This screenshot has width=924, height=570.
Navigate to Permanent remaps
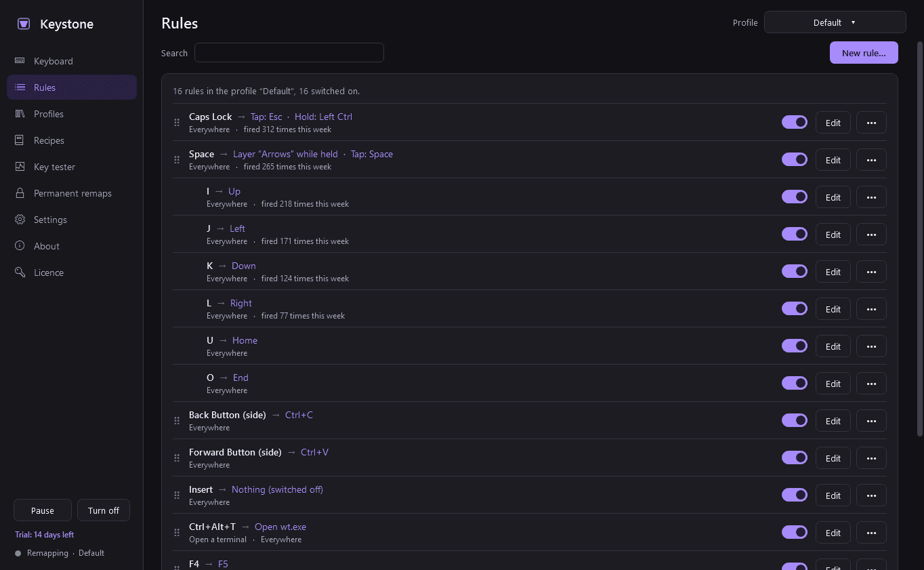point(72,193)
